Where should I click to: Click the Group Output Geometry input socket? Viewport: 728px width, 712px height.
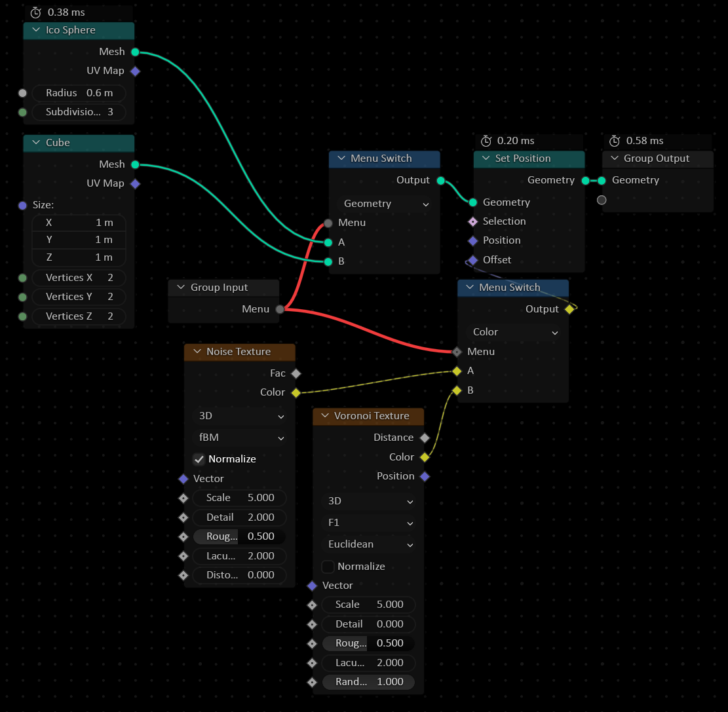click(602, 180)
